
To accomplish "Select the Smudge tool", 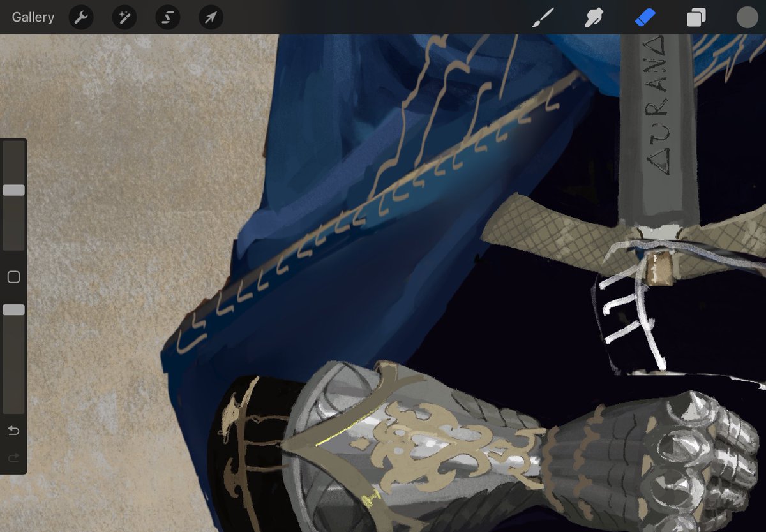I will 594,18.
